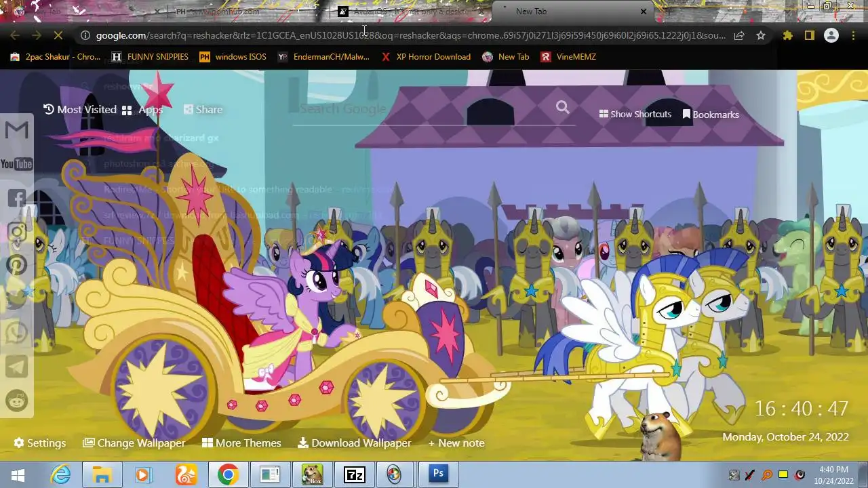Click the Share button
This screenshot has width=868, height=488.
[203, 109]
